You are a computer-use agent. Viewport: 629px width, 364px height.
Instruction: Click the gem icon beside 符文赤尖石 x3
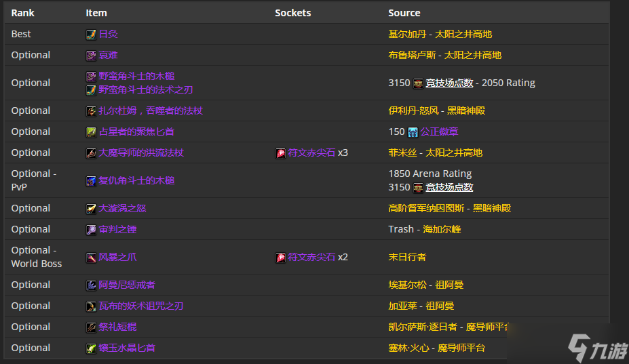point(280,153)
